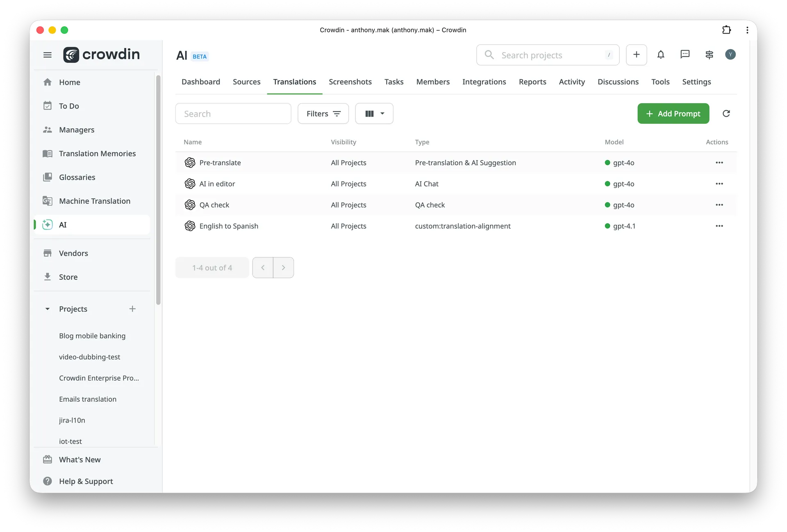Image resolution: width=787 pixels, height=532 pixels.
Task: Collapse the Projects tree section
Action: click(48, 309)
